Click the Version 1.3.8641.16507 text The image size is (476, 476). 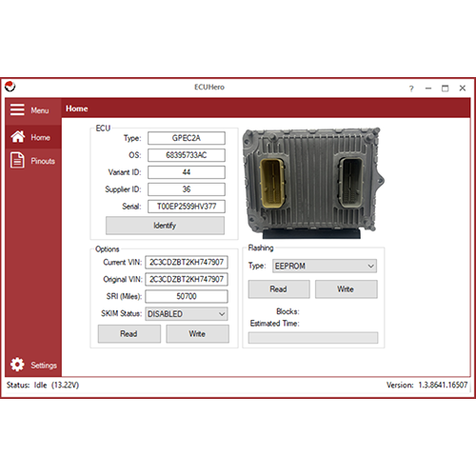click(426, 385)
